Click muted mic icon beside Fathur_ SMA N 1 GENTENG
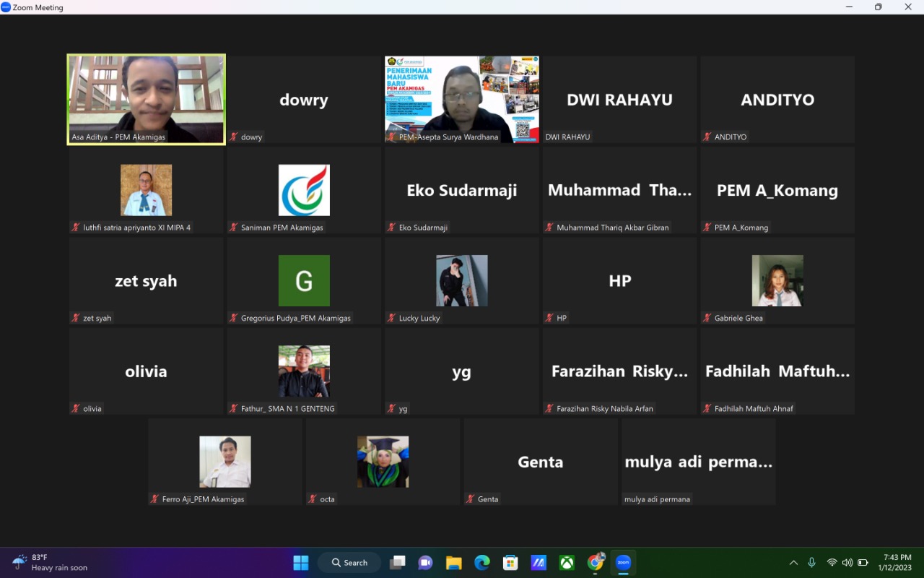This screenshot has width=924, height=578. pos(234,408)
